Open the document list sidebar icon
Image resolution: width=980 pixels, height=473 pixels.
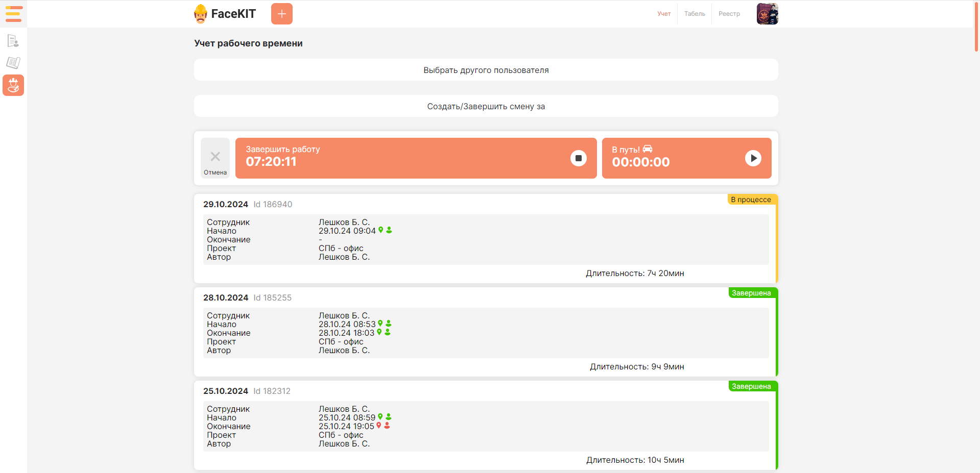(13, 41)
